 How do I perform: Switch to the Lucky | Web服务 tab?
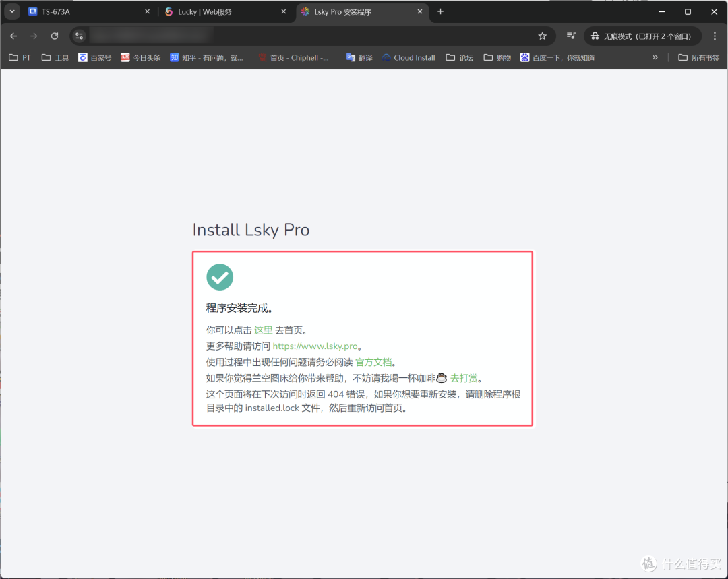coord(224,12)
